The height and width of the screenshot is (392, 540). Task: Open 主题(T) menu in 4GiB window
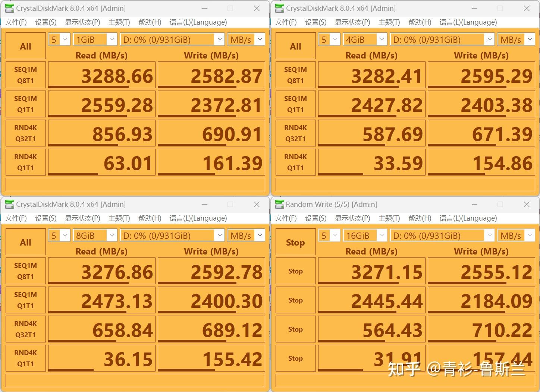tap(389, 22)
